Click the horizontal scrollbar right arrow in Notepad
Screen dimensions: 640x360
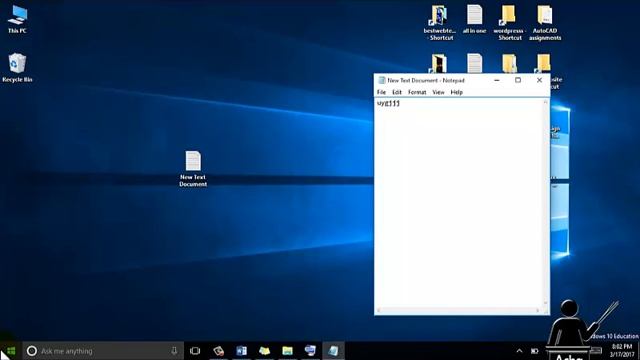[538, 311]
